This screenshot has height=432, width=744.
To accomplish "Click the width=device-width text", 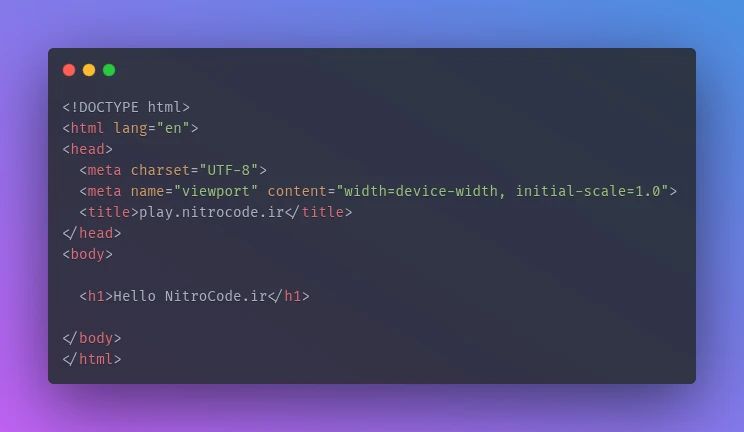I will tap(421, 191).
